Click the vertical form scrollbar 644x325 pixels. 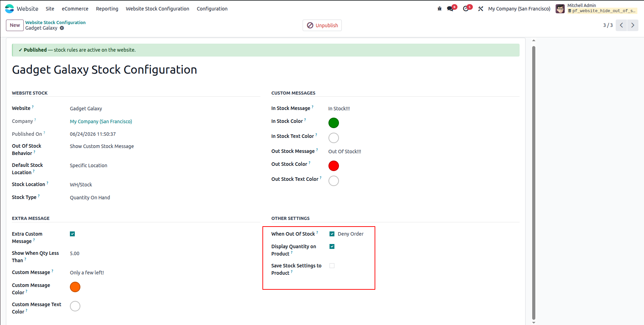point(534,182)
